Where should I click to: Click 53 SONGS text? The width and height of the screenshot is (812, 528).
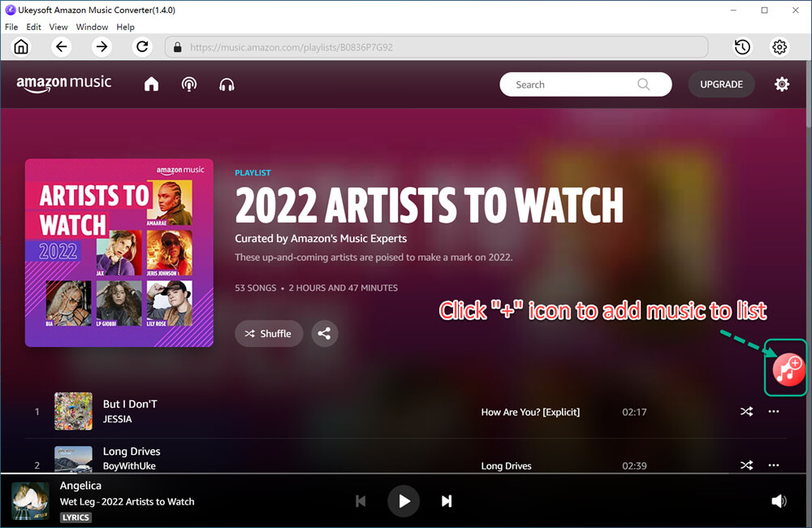(x=255, y=288)
